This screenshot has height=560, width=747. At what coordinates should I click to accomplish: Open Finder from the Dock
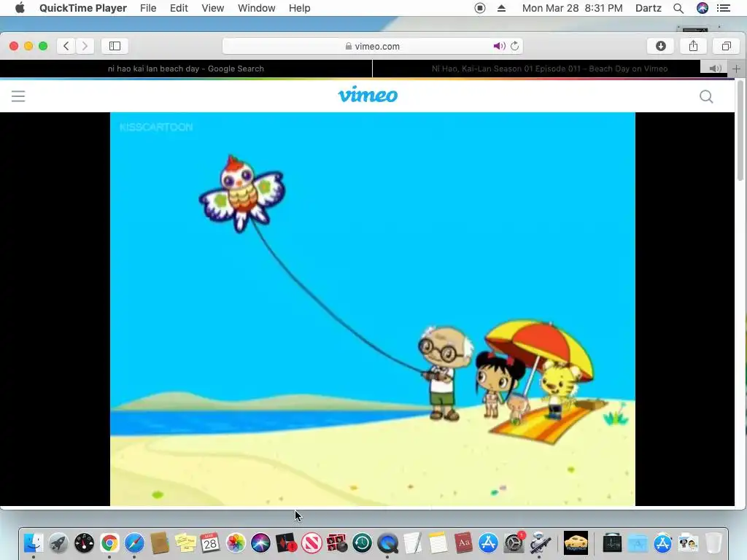click(x=34, y=542)
